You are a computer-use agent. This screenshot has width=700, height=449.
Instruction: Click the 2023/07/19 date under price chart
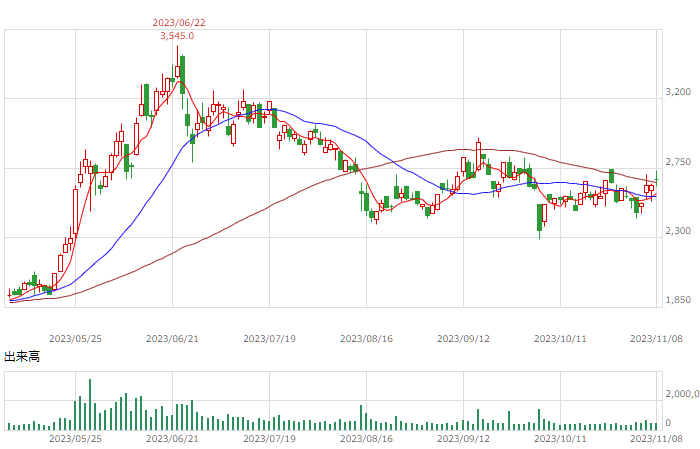270,338
